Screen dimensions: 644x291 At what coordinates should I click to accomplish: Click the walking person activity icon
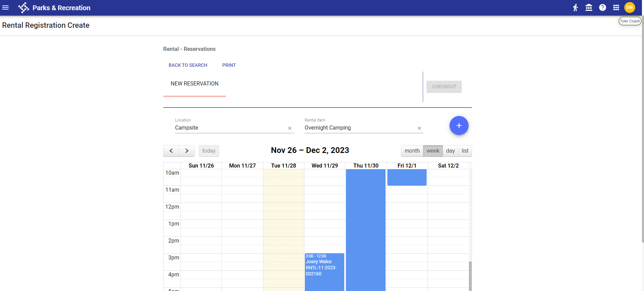pos(575,7)
